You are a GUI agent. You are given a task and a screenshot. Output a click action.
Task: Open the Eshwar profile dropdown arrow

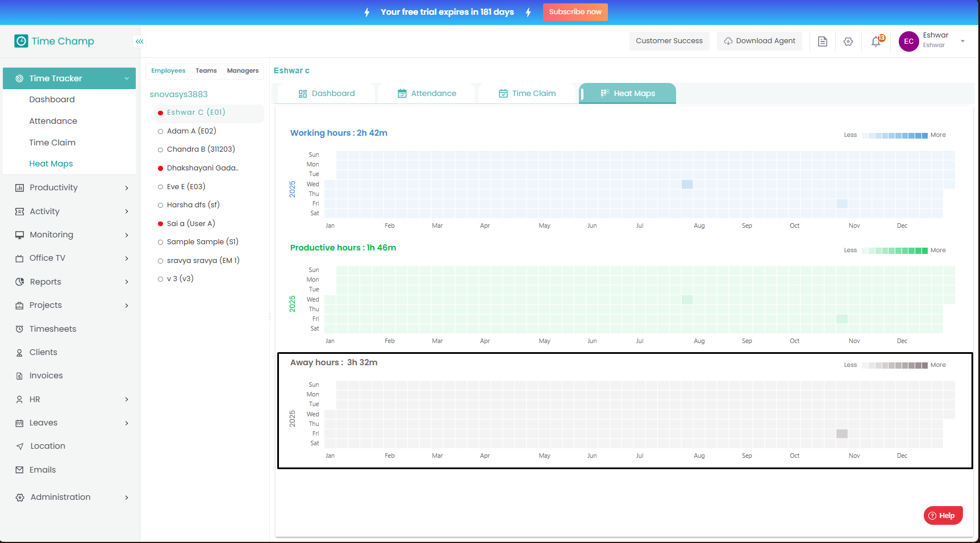[x=962, y=41]
